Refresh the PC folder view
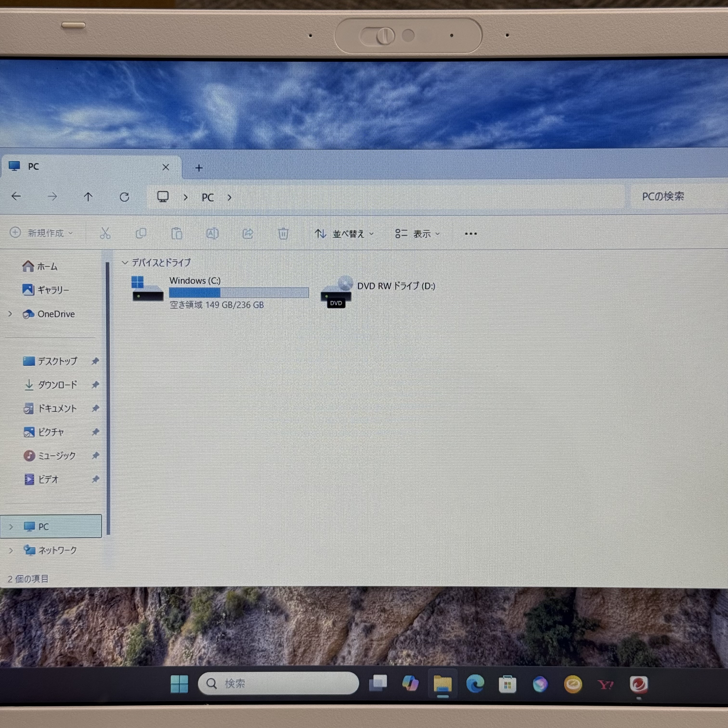Image resolution: width=728 pixels, height=728 pixels. (x=124, y=197)
